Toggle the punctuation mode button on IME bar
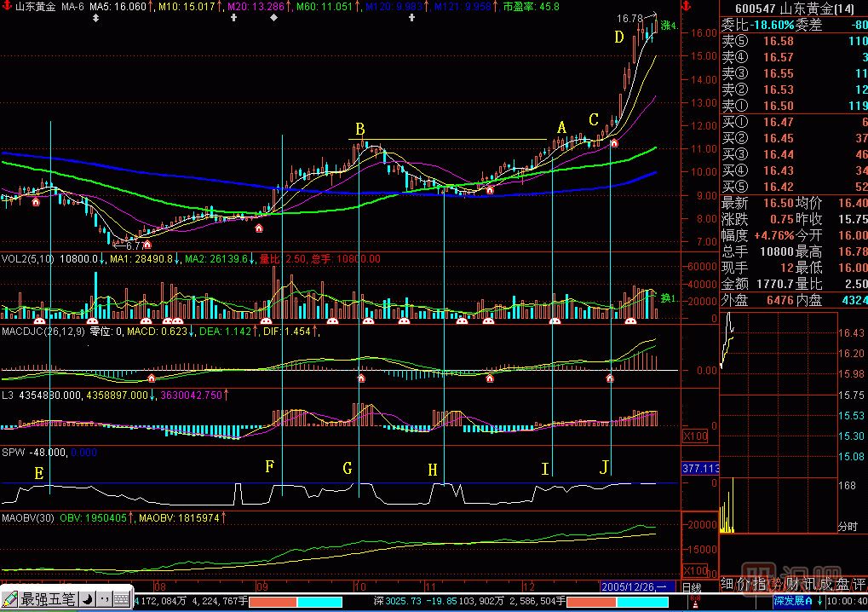 coord(104,600)
